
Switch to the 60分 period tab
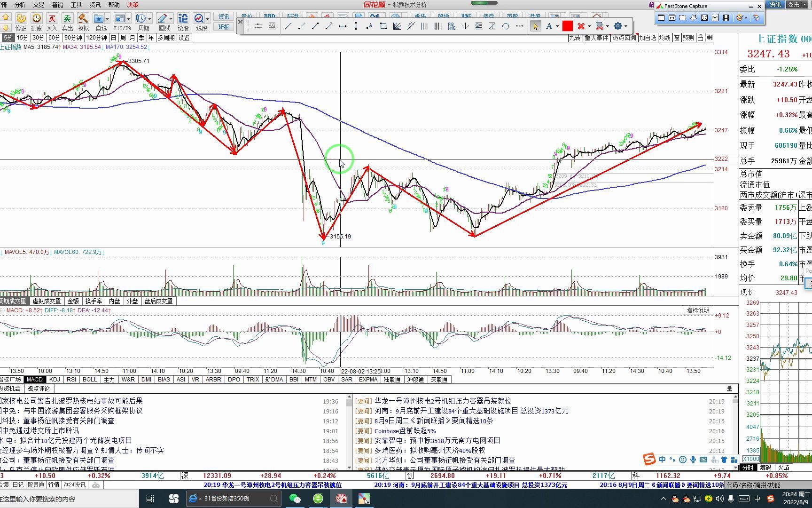tap(54, 38)
